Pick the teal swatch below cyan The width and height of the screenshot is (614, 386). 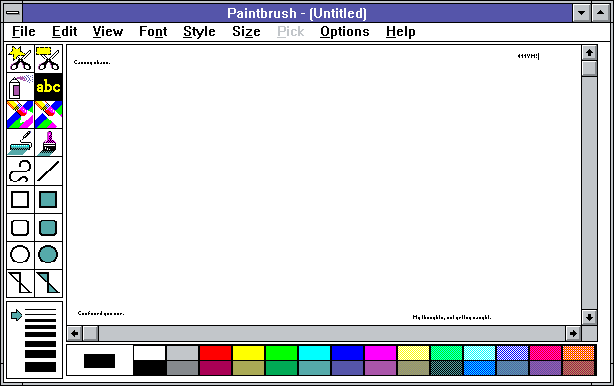click(x=314, y=368)
